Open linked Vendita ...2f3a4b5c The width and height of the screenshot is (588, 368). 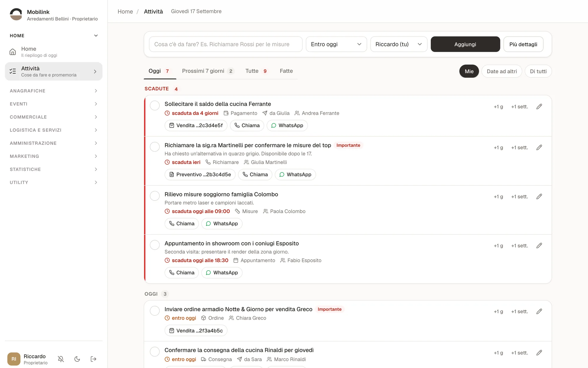pos(196,331)
